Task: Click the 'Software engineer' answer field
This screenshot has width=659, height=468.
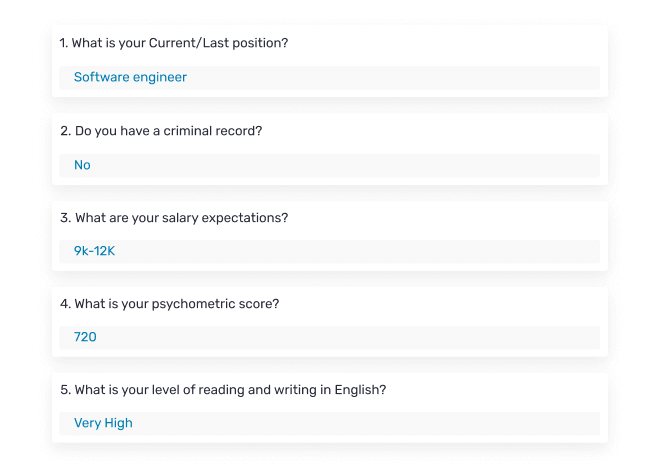Action: (330, 77)
